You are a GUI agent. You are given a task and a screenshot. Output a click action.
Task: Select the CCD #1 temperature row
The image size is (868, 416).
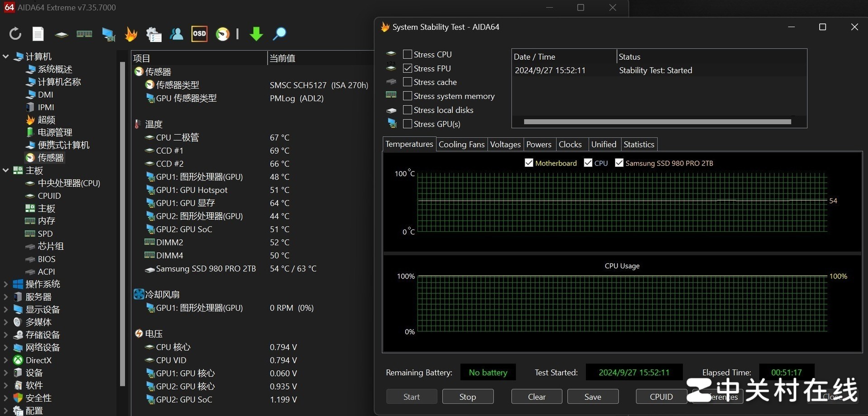252,151
